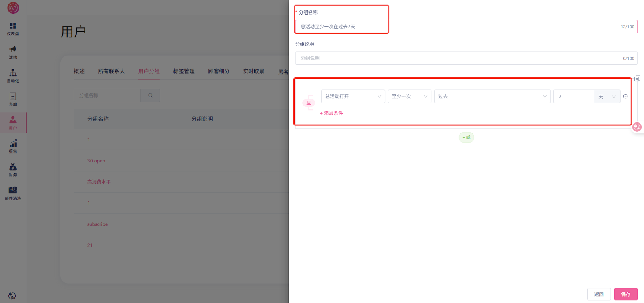Open the 活动 campaigns megaphone icon
644x303 pixels.
[x=13, y=52]
